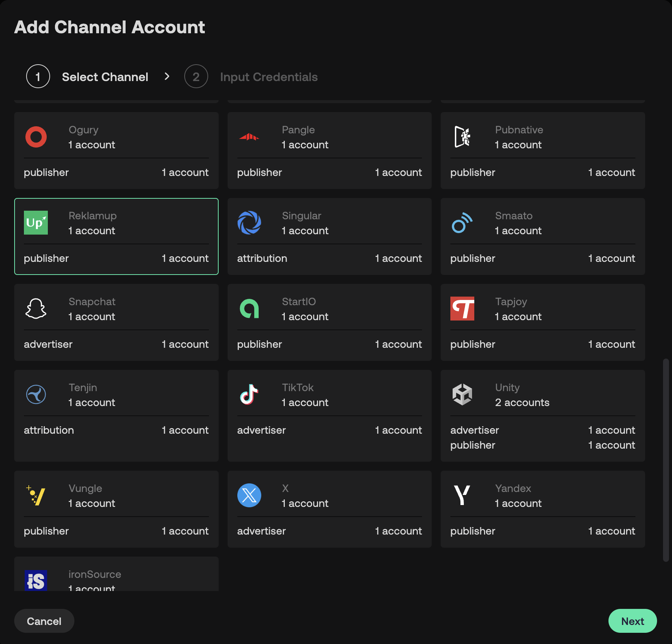672x644 pixels.
Task: Click Vungle's publisher row
Action: 116,531
